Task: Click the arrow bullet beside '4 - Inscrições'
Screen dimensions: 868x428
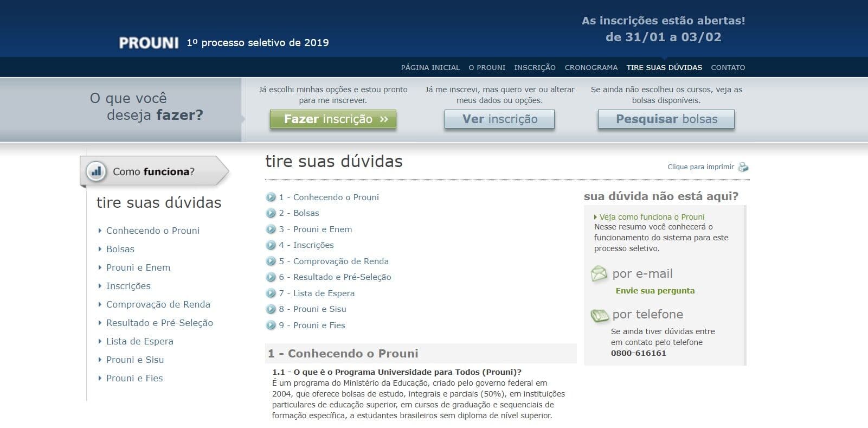Action: click(x=271, y=245)
